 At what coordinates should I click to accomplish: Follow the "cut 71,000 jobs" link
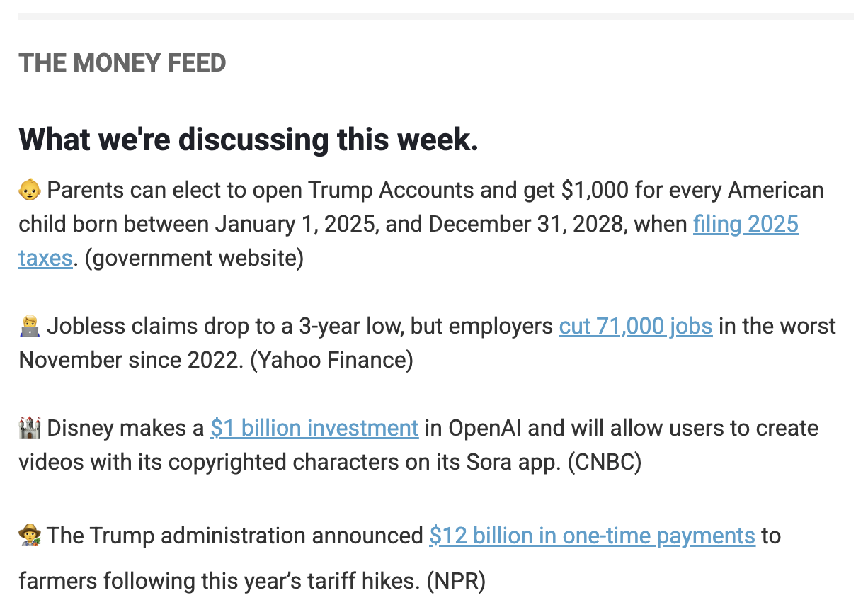point(635,326)
